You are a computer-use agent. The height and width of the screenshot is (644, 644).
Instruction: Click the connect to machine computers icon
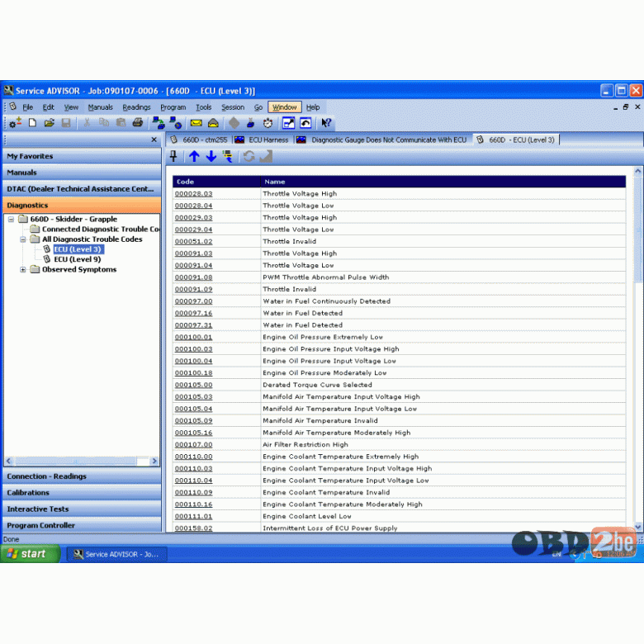tap(159, 122)
